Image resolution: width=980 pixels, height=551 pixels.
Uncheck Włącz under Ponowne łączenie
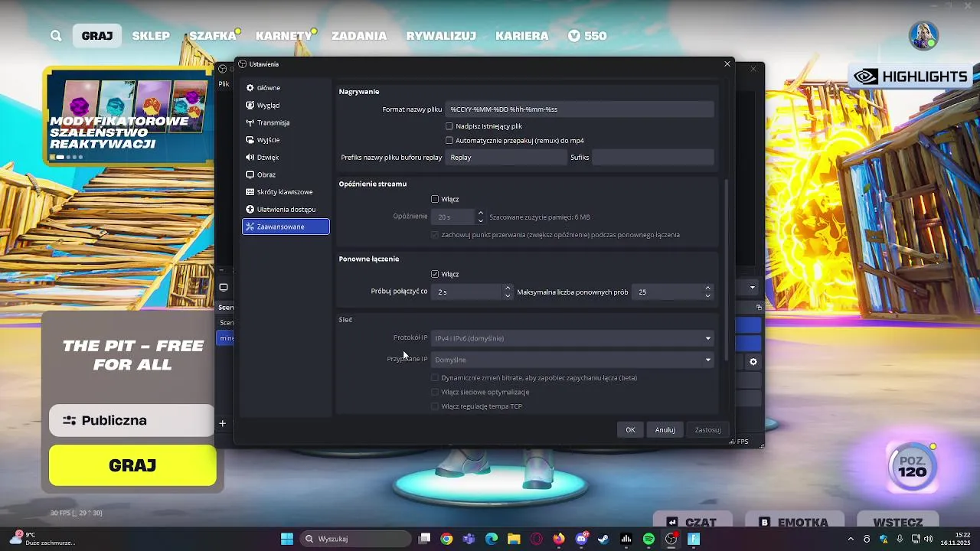[435, 274]
